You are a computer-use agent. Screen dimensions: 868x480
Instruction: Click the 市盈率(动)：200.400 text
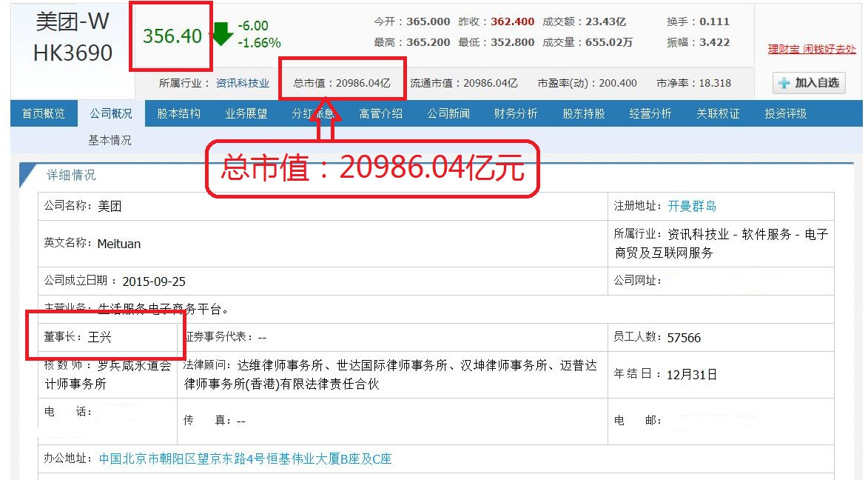[587, 83]
